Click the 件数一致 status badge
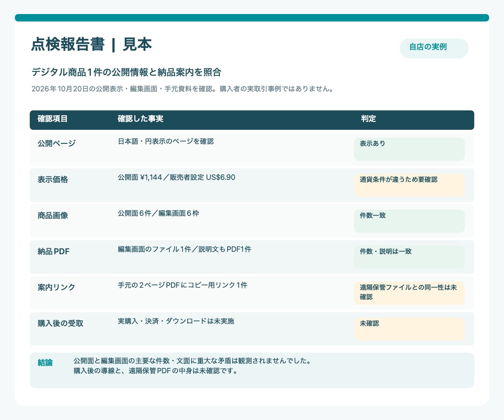 pos(409,221)
